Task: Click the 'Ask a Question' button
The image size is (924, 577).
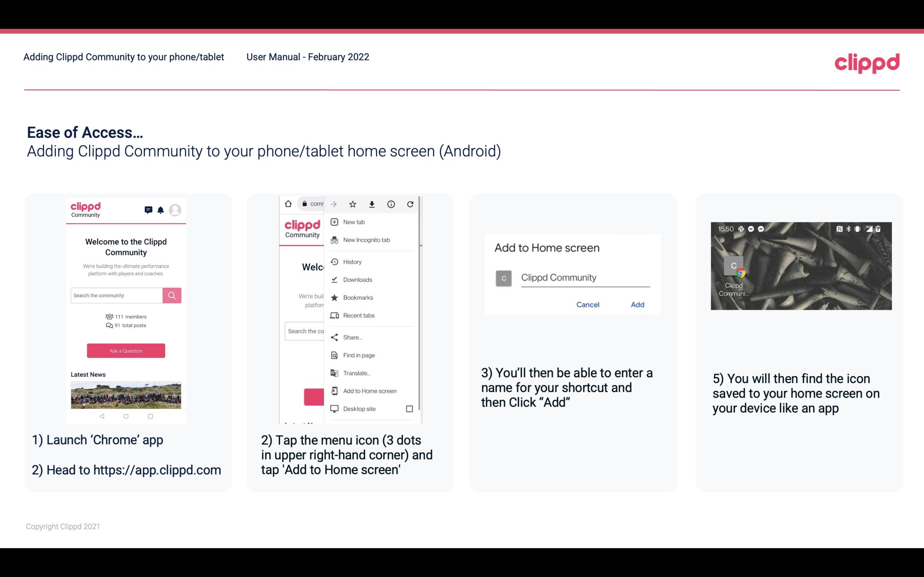Action: pos(125,350)
